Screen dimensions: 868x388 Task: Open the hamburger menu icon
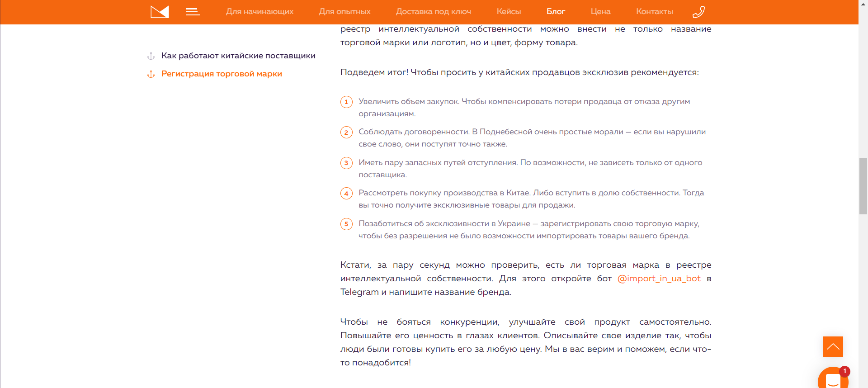(193, 12)
